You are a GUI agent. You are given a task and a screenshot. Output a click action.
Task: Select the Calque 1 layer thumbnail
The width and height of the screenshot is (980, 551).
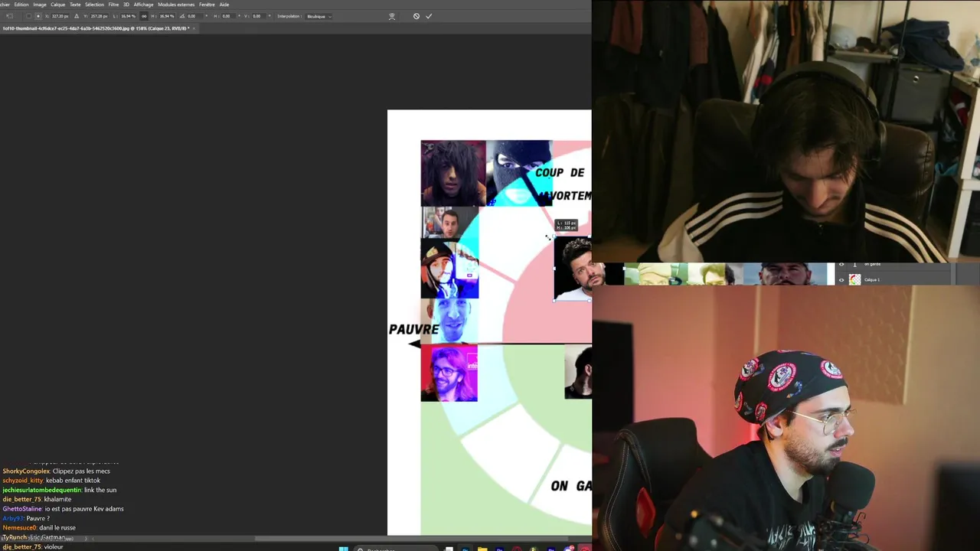[854, 280]
